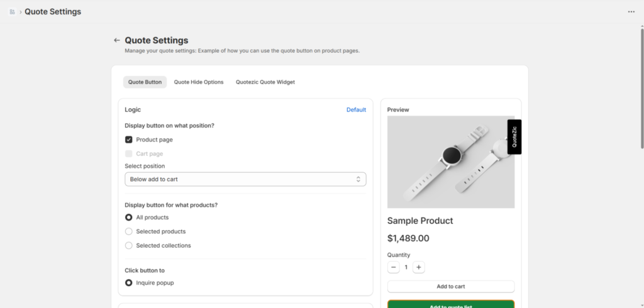This screenshot has height=308, width=644.
Task: Click the watch product preview image
Action: [x=447, y=162]
